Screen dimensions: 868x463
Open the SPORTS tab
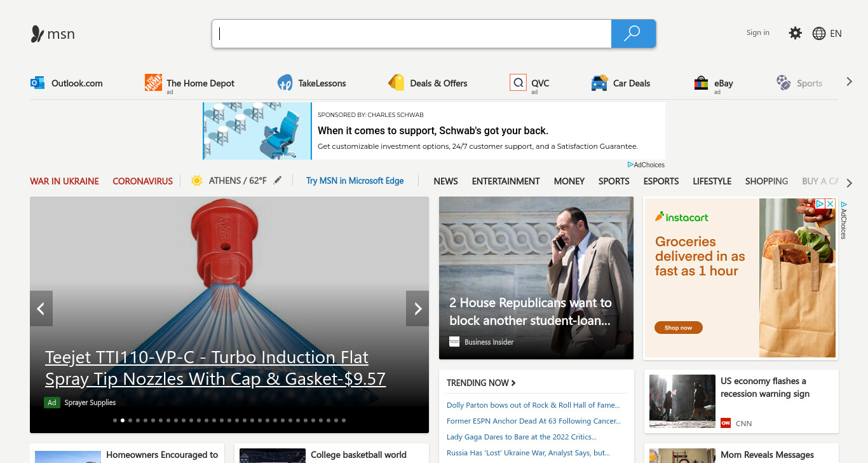point(614,181)
